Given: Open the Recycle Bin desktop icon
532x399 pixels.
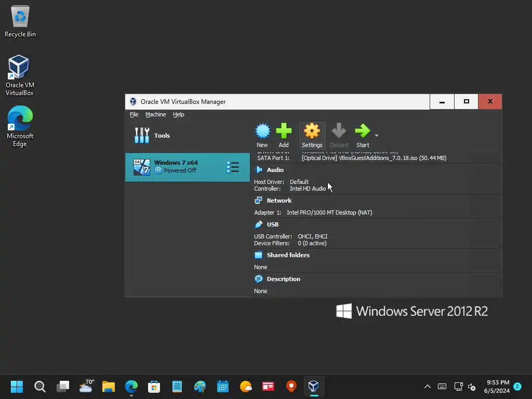Looking at the screenshot, I should (20, 21).
